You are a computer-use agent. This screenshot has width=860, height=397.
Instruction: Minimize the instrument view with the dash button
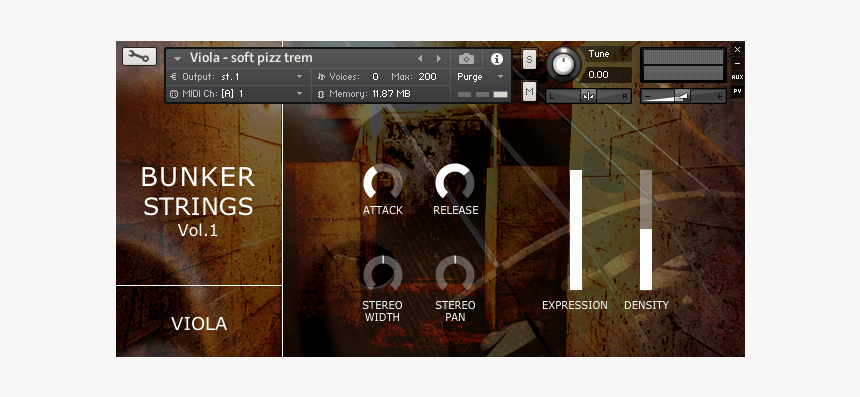[737, 64]
